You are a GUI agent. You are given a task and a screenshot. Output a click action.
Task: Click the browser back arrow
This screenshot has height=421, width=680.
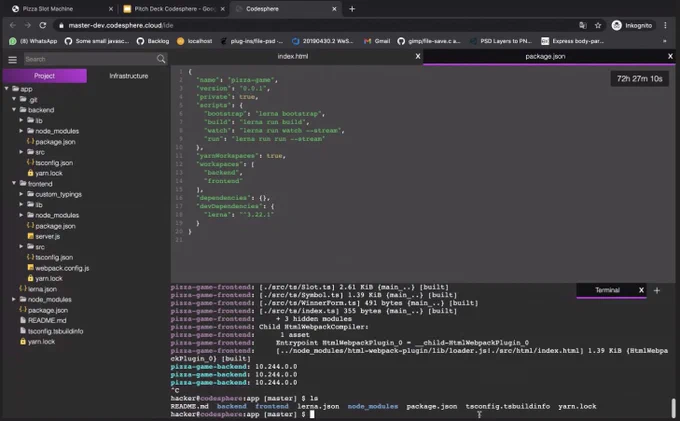pyautogui.click(x=13, y=25)
